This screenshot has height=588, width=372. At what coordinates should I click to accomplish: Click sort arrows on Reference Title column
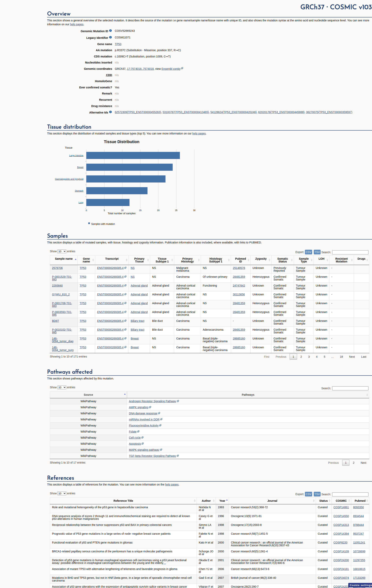click(x=195, y=501)
